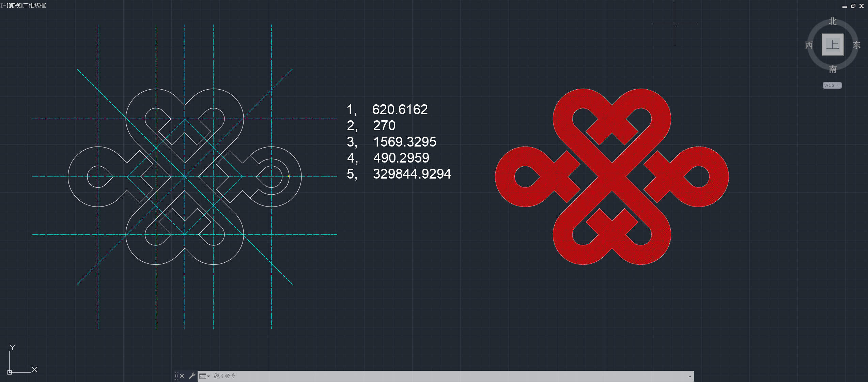Click the 南 direction on the ViewCube
Viewport: 868px width, 382px height.
(833, 69)
